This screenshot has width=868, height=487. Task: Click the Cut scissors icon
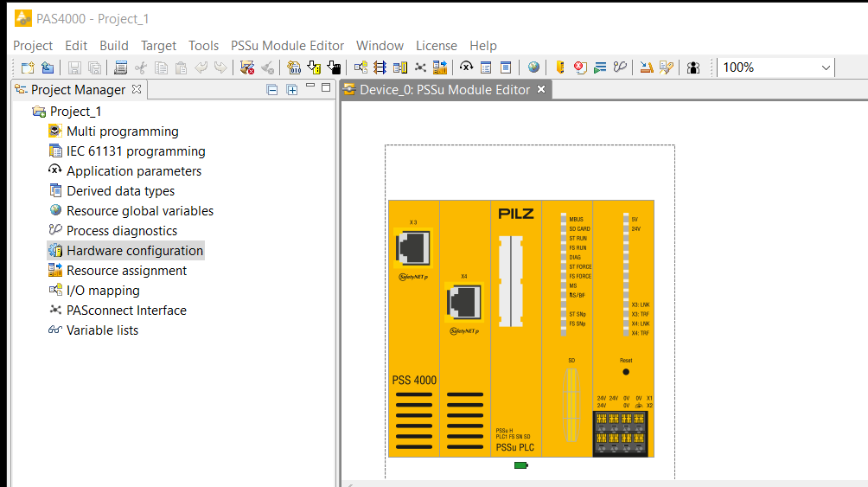pos(141,67)
